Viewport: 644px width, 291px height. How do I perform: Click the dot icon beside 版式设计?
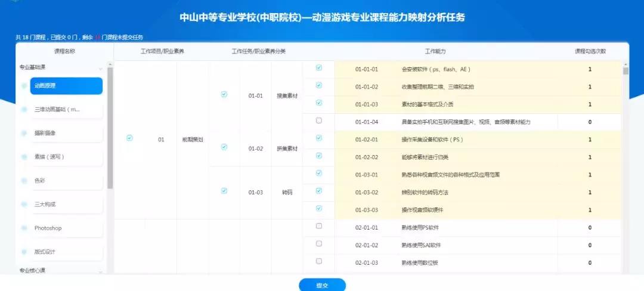(24, 252)
